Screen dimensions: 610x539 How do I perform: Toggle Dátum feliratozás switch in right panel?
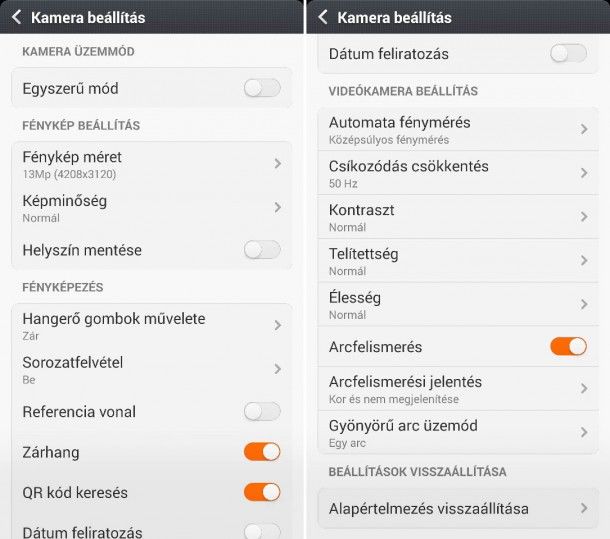pos(568,53)
